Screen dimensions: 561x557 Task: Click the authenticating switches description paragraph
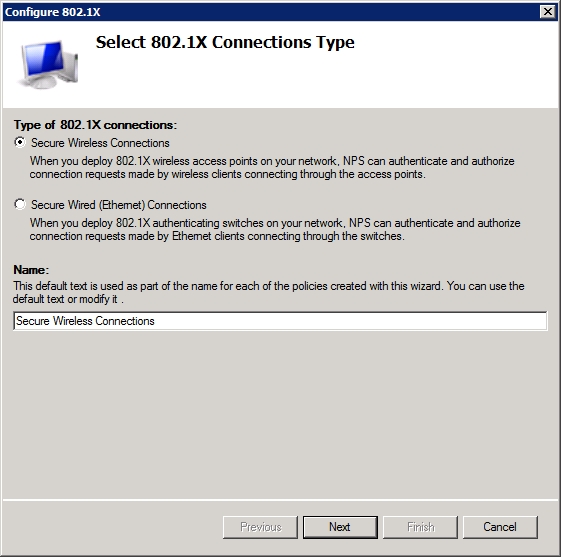pyautogui.click(x=275, y=229)
